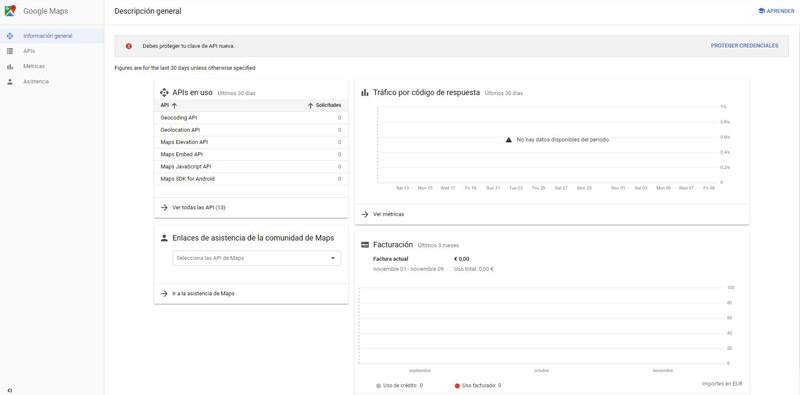Click the No hay datos disponibles message
Image resolution: width=800 pixels, height=395 pixels.
[563, 140]
